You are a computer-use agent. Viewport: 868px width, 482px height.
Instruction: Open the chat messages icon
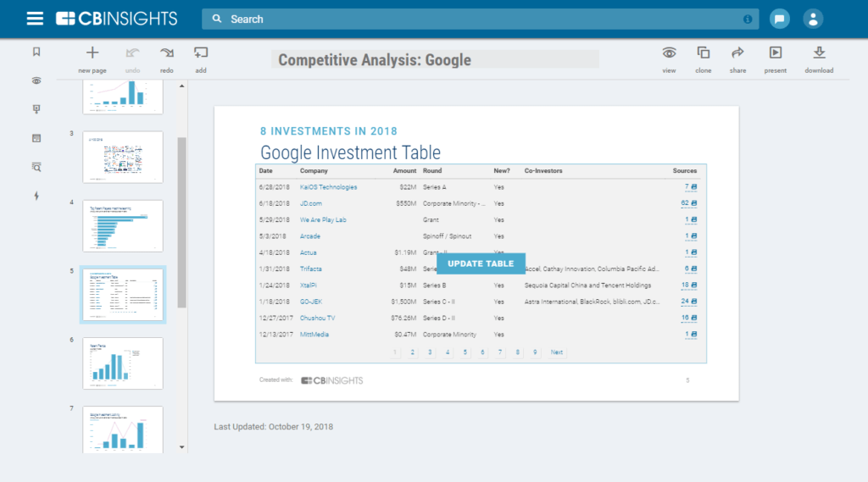click(780, 19)
